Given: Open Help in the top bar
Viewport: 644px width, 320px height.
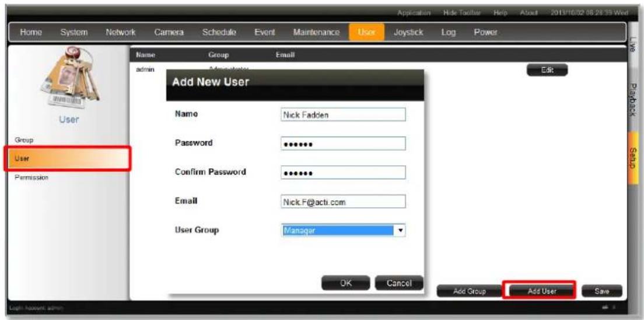Looking at the screenshot, I should click(501, 13).
